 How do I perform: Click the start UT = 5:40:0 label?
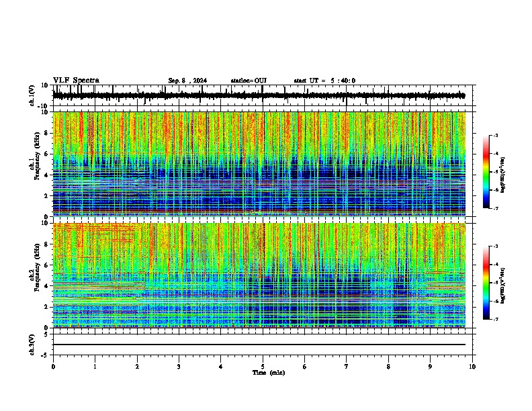[x=324, y=81]
